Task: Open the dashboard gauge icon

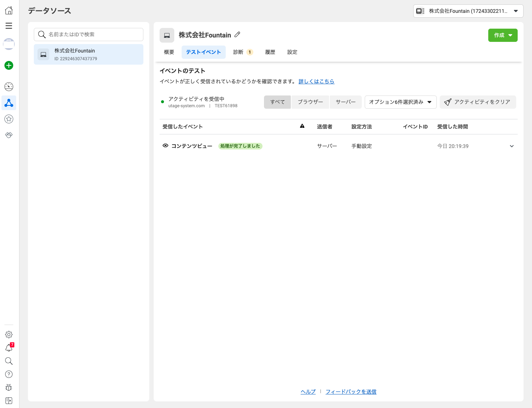Action: [x=9, y=87]
